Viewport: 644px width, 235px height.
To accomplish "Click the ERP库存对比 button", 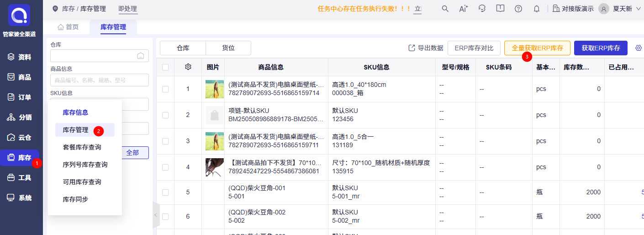I will 474,48.
